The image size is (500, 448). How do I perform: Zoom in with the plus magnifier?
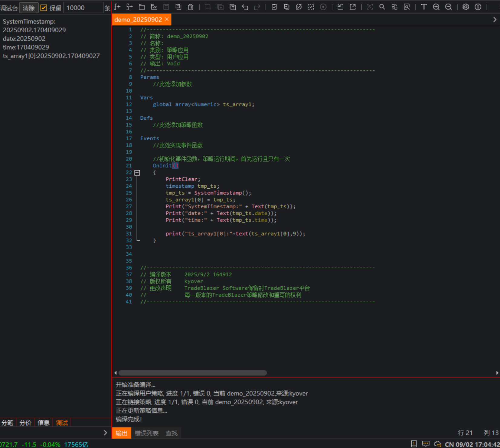pos(436,7)
